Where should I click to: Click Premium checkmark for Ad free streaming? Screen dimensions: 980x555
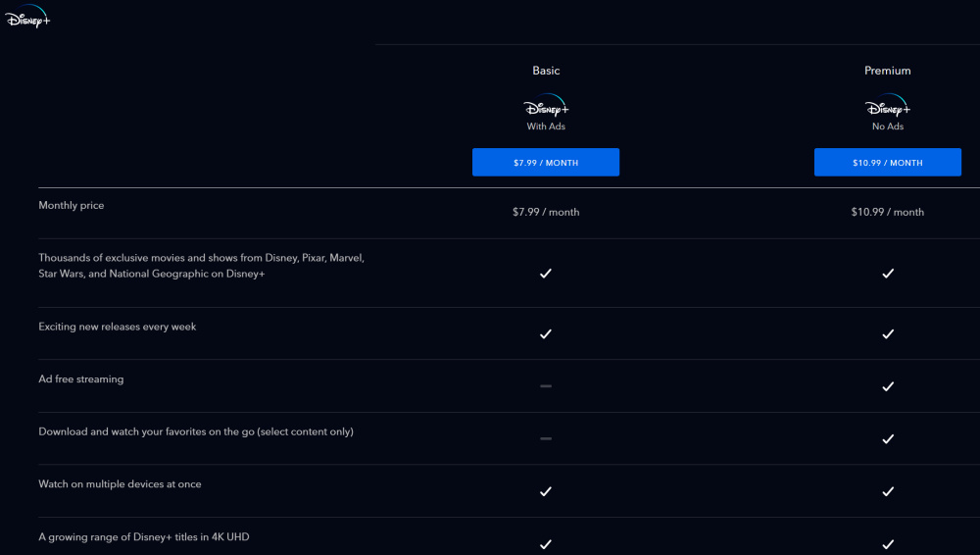click(888, 386)
